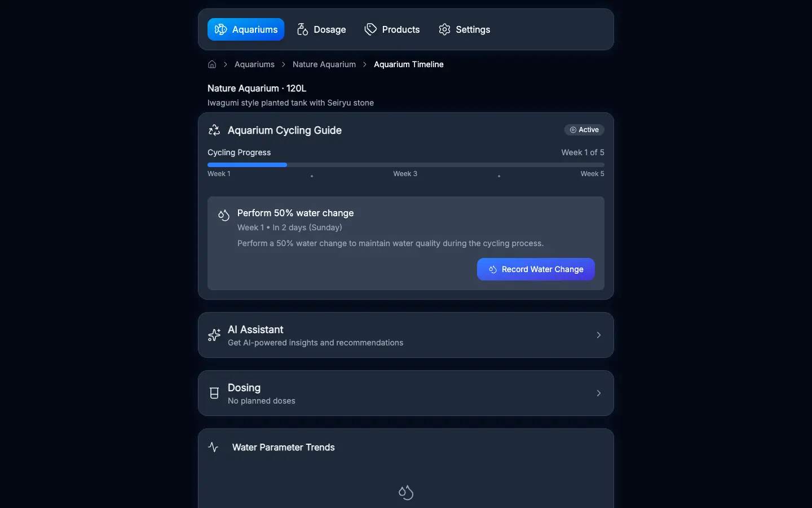Viewport: 812px width, 508px height.
Task: Click the fish icon in Aquariums tab
Action: tap(221, 29)
